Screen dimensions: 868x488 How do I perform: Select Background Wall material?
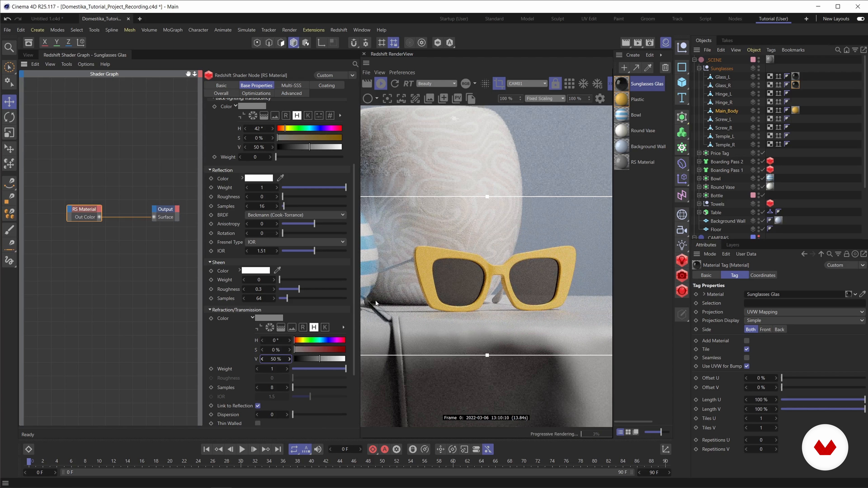648,146
